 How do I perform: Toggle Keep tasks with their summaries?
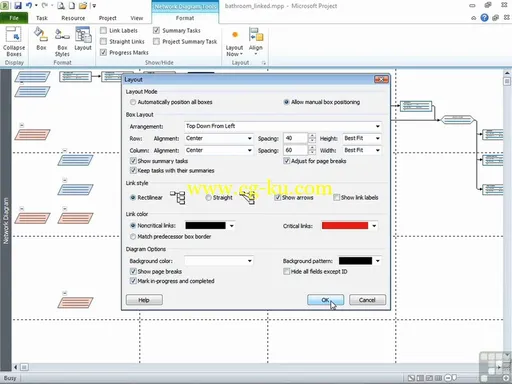[x=133, y=171]
